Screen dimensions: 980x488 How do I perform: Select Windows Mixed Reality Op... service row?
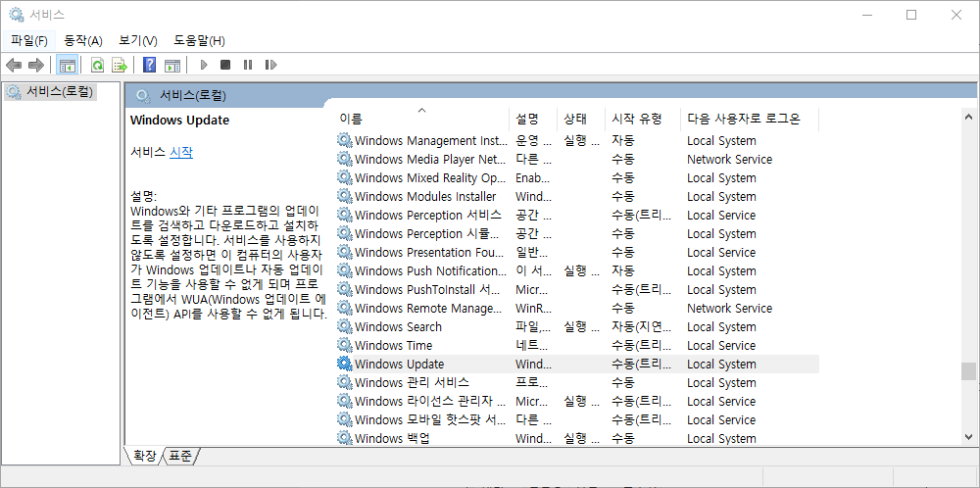(577, 177)
